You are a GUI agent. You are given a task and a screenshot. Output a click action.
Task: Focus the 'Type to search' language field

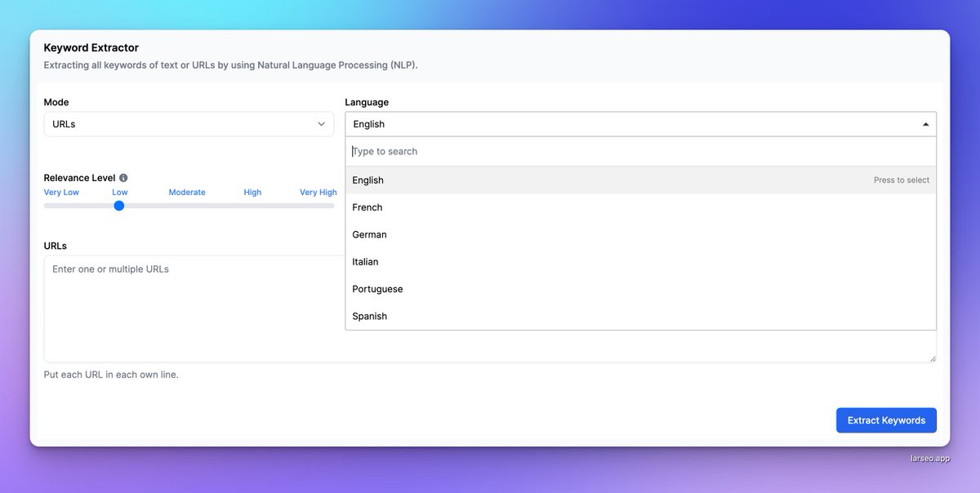click(640, 151)
